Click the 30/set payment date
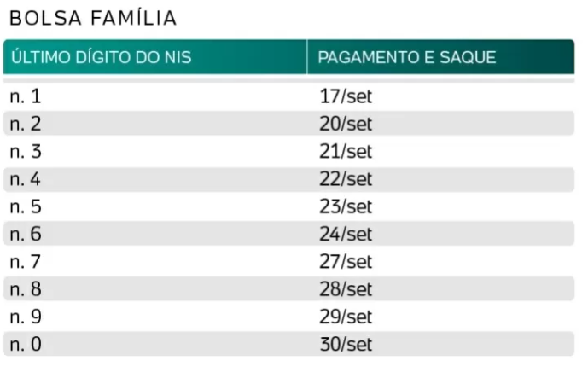This screenshot has width=588, height=372. pos(346,344)
